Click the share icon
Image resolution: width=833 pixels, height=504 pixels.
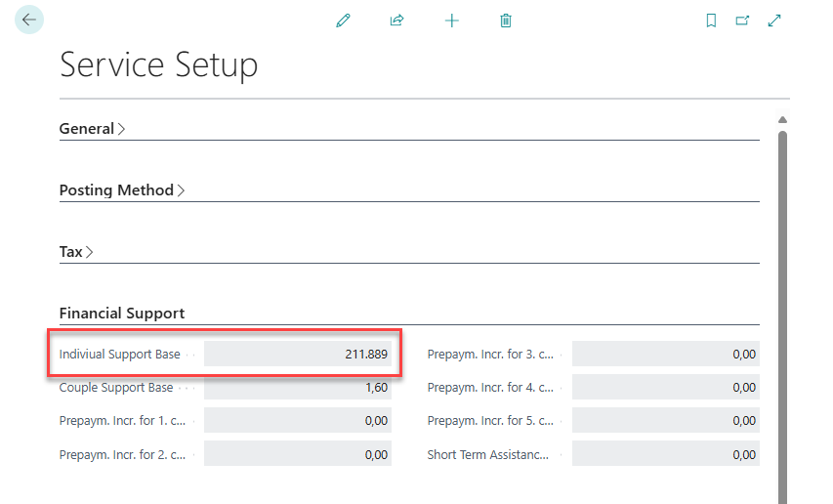(x=396, y=21)
